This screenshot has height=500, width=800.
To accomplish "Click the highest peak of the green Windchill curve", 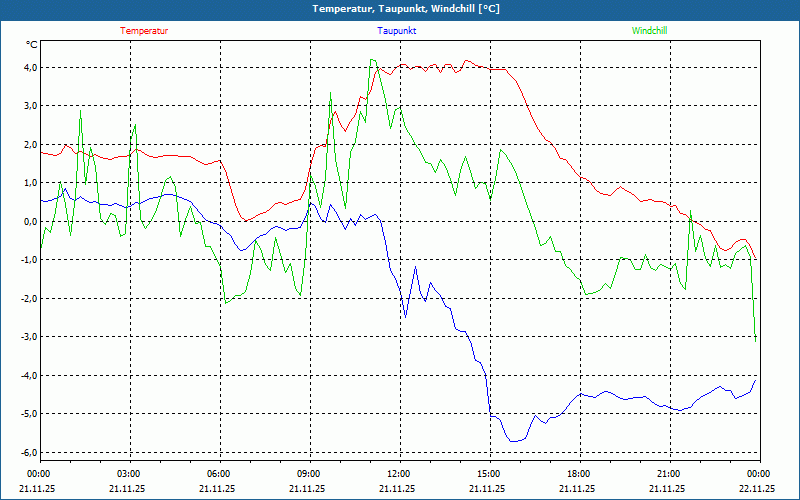I will pos(372,60).
